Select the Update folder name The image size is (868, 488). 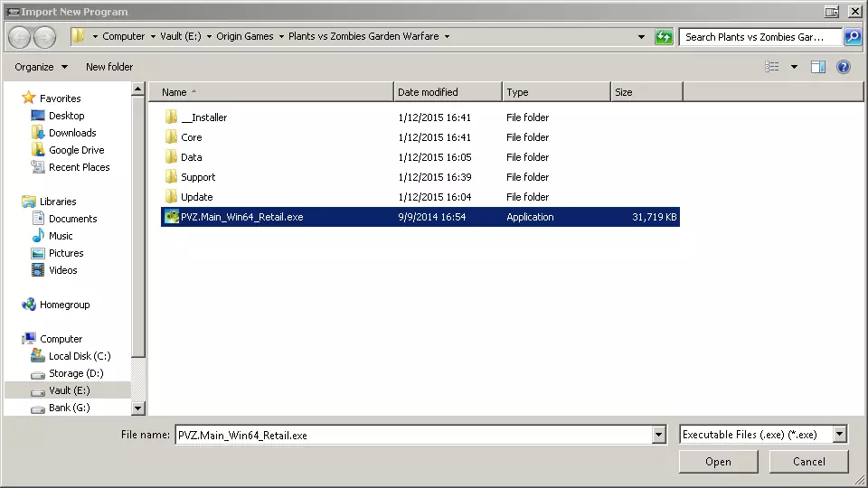[x=196, y=197]
